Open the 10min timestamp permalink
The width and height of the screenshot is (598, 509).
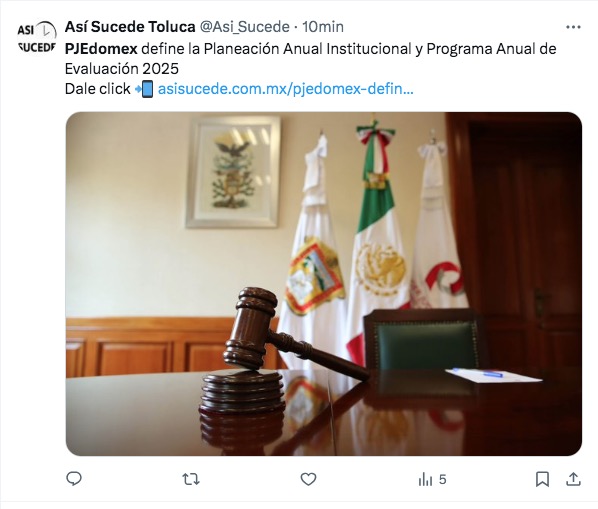pyautogui.click(x=323, y=27)
